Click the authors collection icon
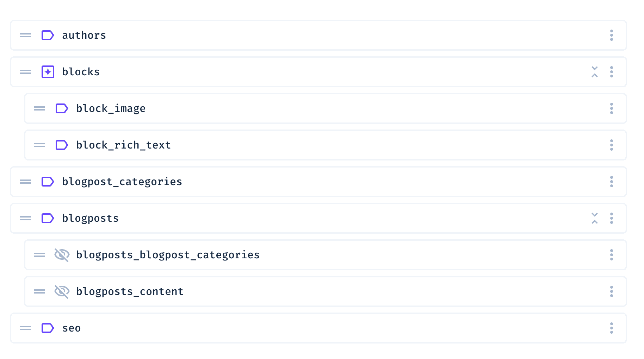Image resolution: width=644 pixels, height=359 pixels. (x=48, y=35)
